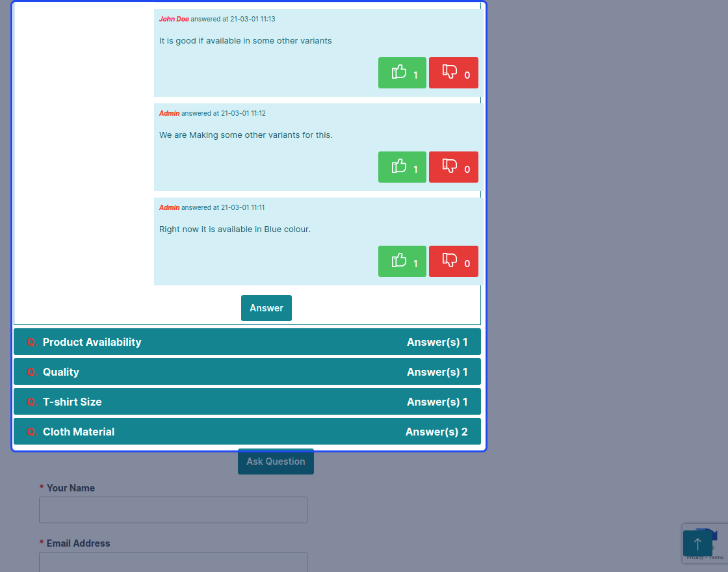Focus the Email Address input field
The image size is (728, 572).
[x=173, y=562]
